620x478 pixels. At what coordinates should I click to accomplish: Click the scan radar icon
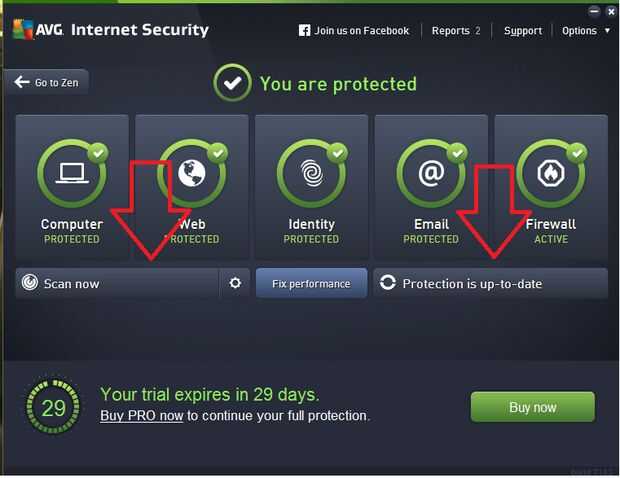pyautogui.click(x=29, y=284)
